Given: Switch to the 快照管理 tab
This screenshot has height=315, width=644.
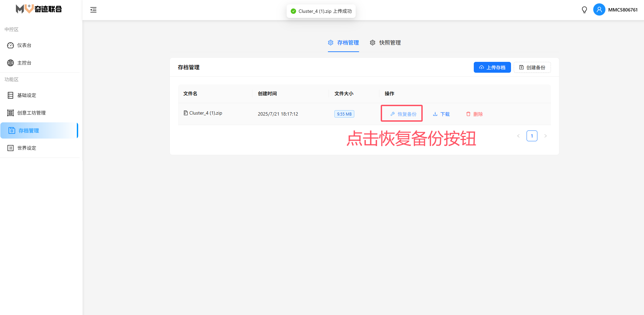Looking at the screenshot, I should 385,43.
